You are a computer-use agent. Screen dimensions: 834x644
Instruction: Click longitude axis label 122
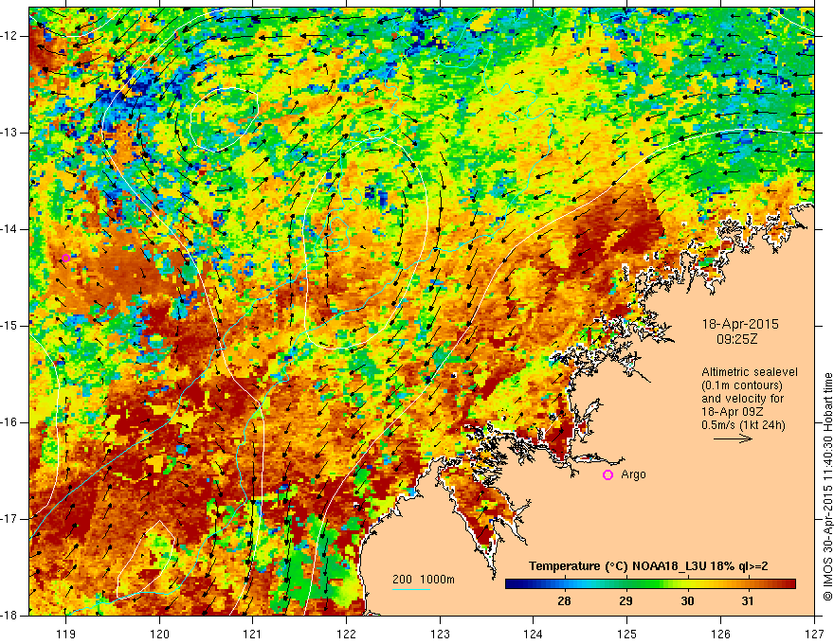[x=346, y=634]
